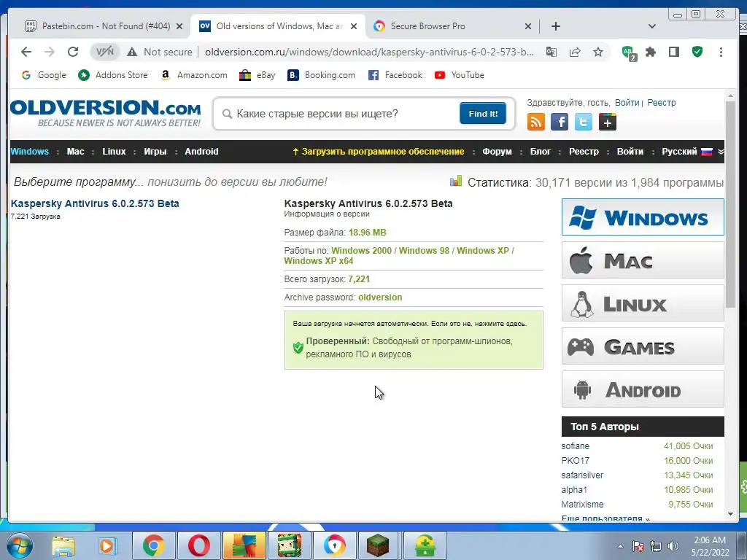This screenshot has height=560, width=747.
Task: Reload the current page
Action: coord(72,52)
